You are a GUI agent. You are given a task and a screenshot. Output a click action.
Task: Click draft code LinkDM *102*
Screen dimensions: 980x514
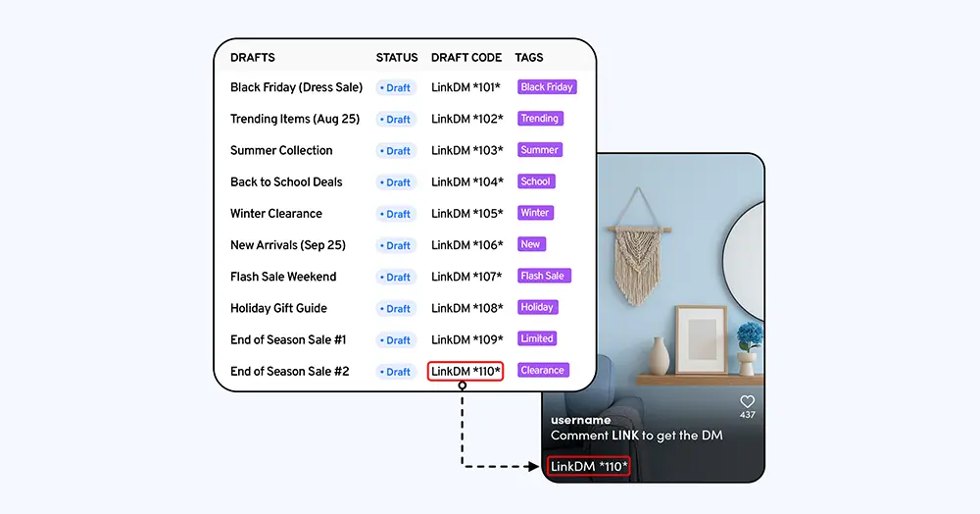click(x=466, y=119)
